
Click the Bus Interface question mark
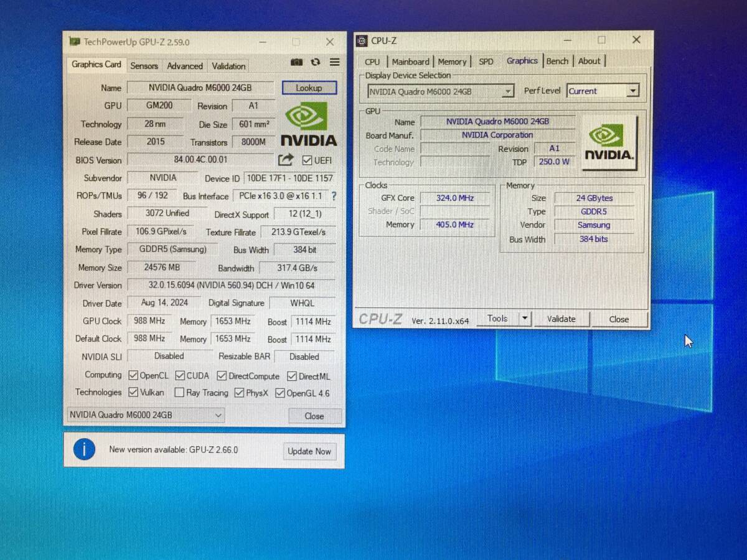tap(334, 196)
